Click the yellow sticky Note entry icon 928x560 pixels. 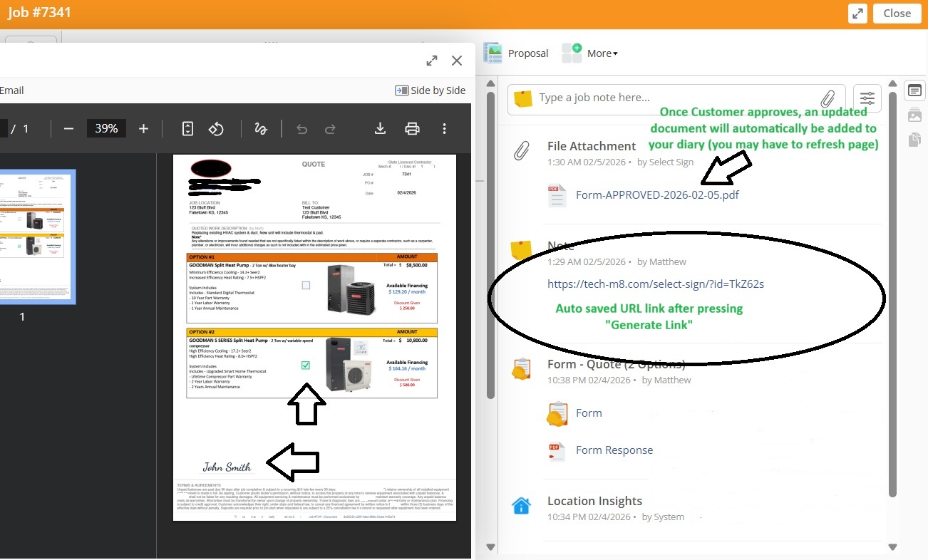coord(521,250)
